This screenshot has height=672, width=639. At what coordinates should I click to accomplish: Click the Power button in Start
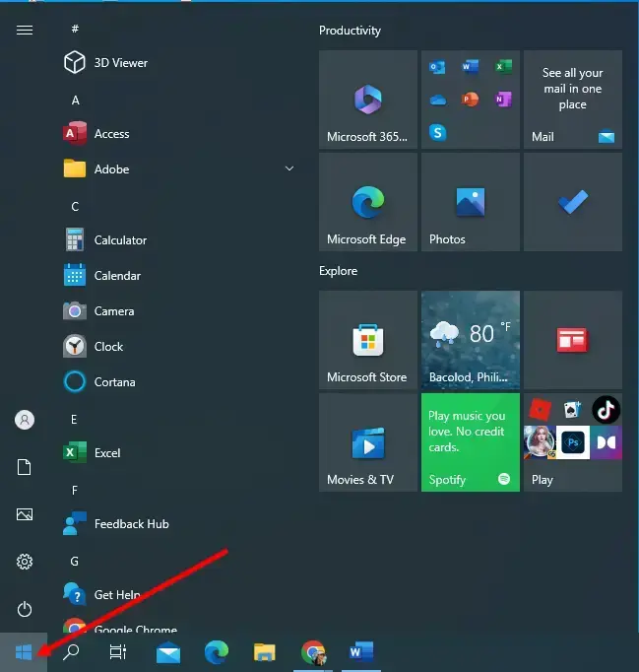(25, 609)
